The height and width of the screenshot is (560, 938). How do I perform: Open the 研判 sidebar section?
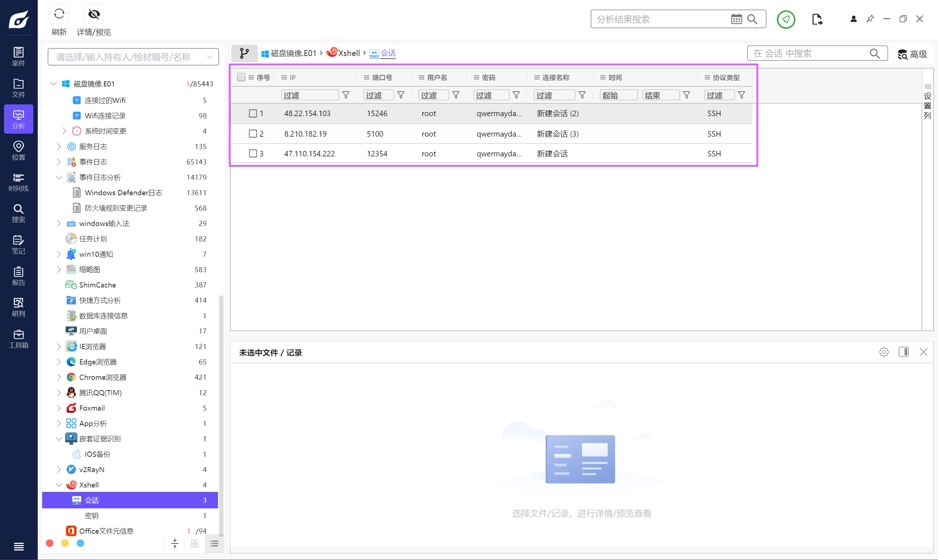pos(18,307)
